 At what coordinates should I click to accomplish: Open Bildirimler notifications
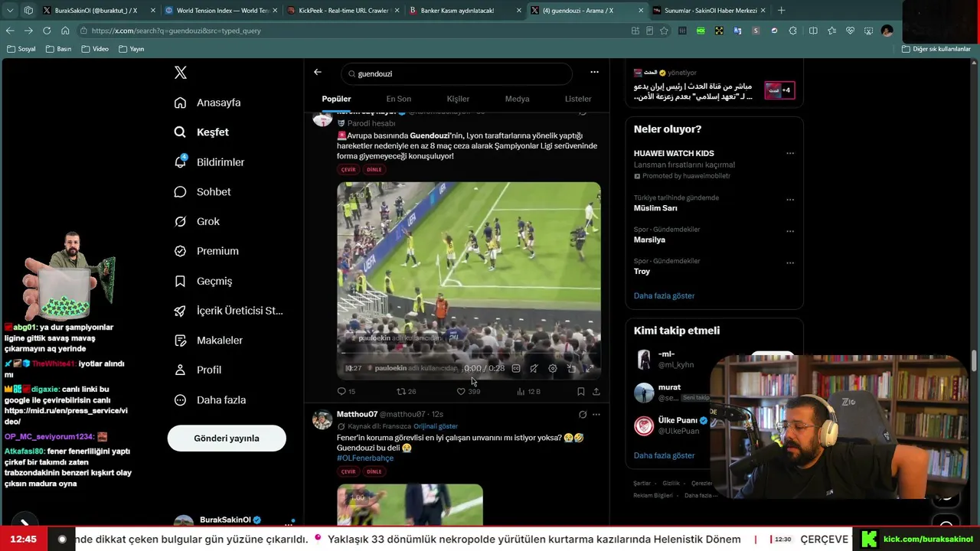(209, 162)
